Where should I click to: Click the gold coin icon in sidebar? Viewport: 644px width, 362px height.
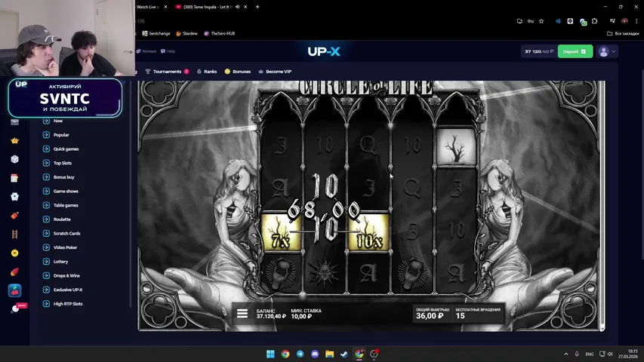pos(14,253)
